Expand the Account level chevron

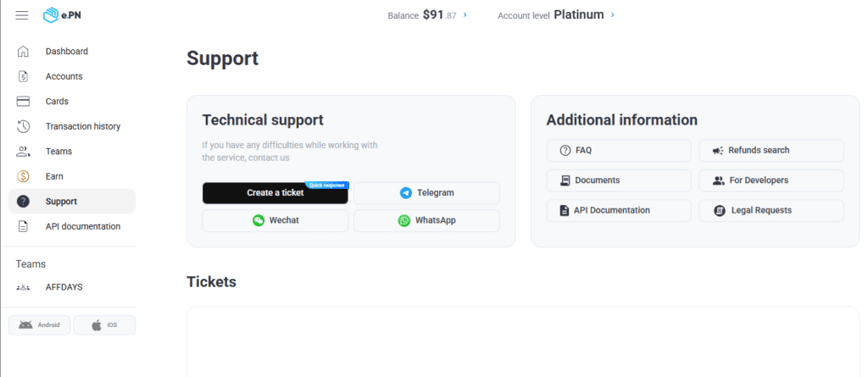click(613, 15)
